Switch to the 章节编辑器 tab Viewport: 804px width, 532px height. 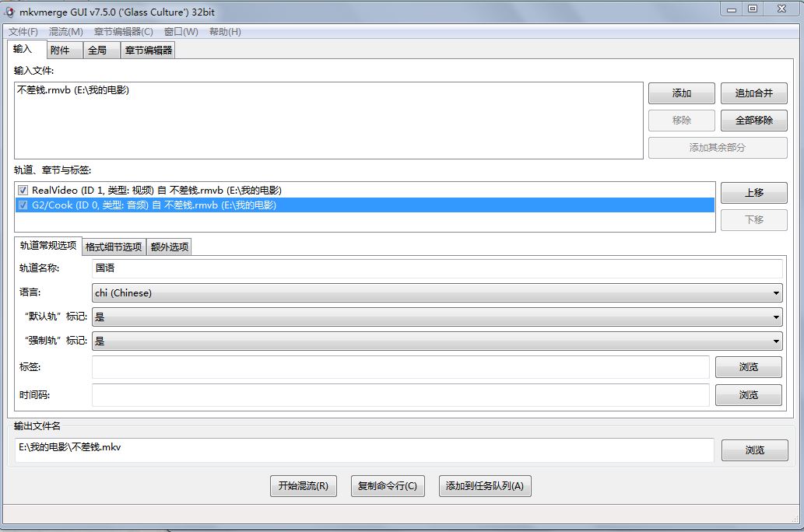(148, 51)
